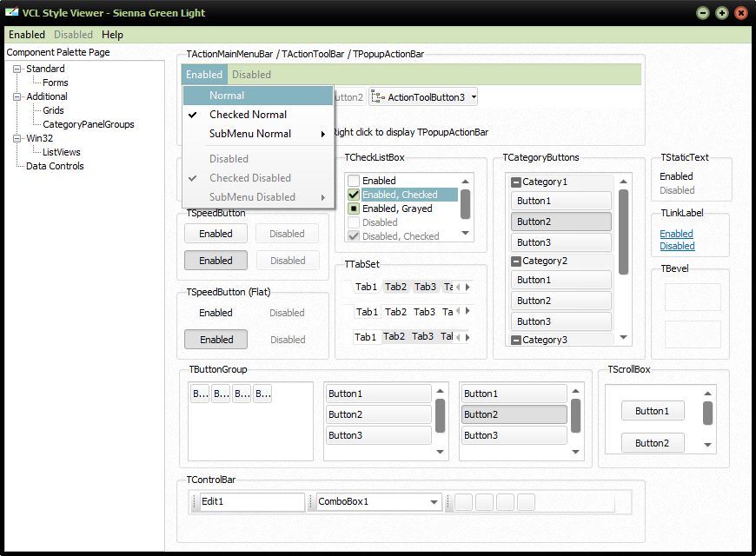This screenshot has width=756, height=556.
Task: Collapse the Win32 tree node
Action: point(17,138)
